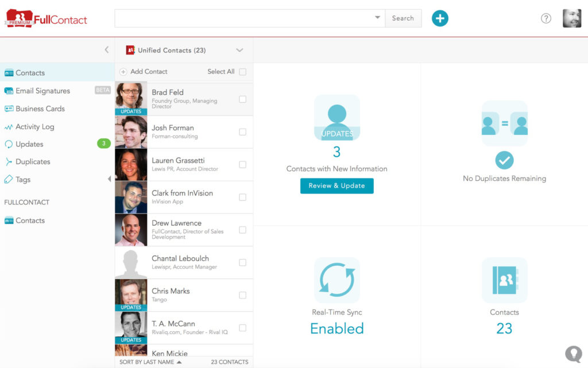This screenshot has width=588, height=368.
Task: Open the help question mark icon
Action: tap(546, 18)
